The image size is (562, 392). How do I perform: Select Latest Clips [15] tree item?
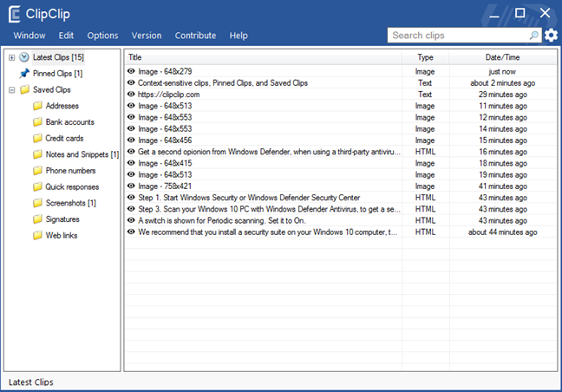[x=58, y=57]
